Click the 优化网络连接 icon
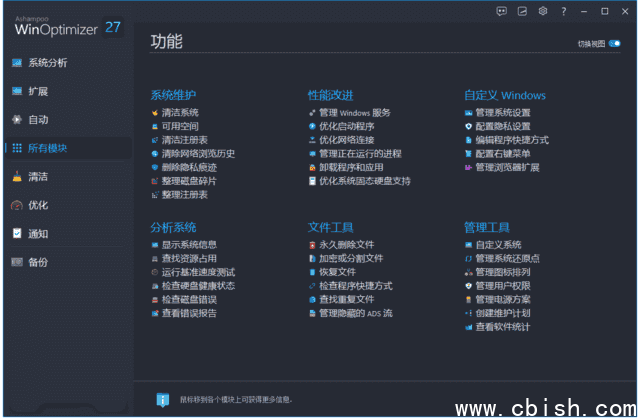The image size is (640, 420). 312,140
